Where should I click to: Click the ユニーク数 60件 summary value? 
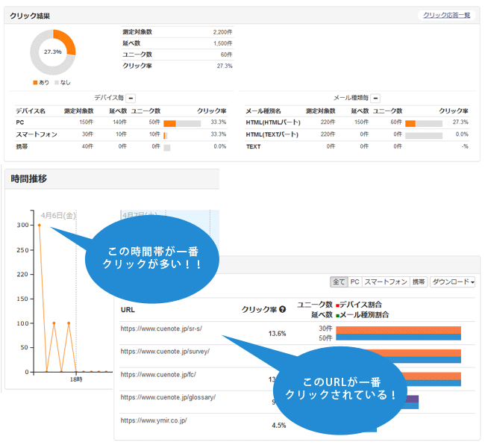(x=226, y=55)
